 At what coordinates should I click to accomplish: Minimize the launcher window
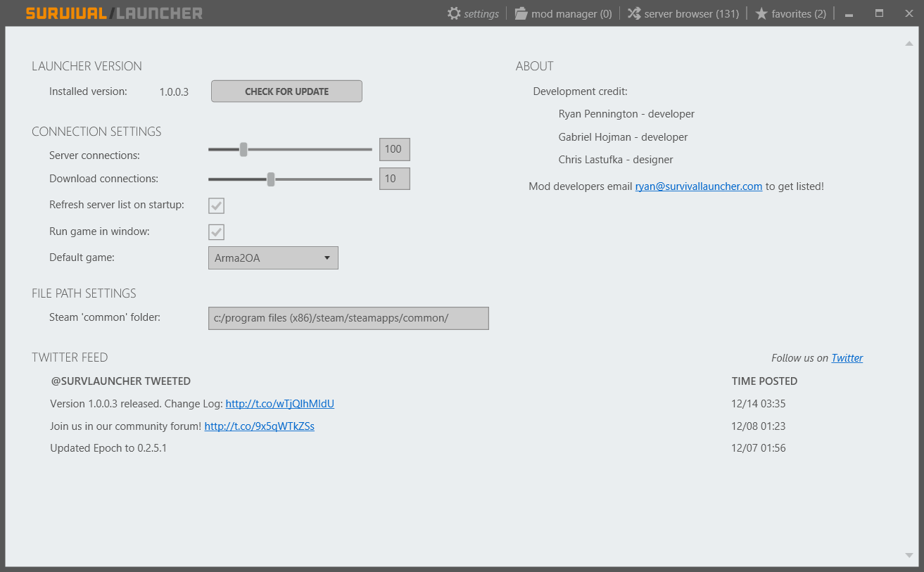click(x=849, y=14)
